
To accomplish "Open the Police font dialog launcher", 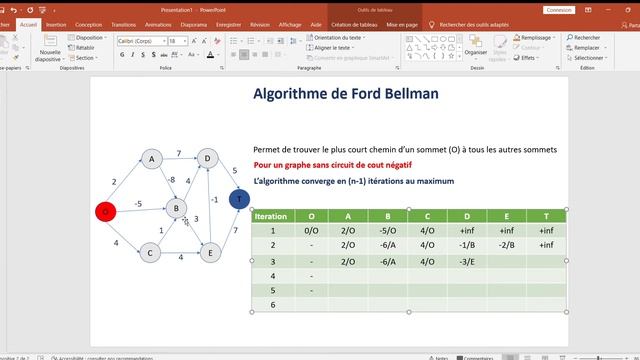I will coord(222,68).
